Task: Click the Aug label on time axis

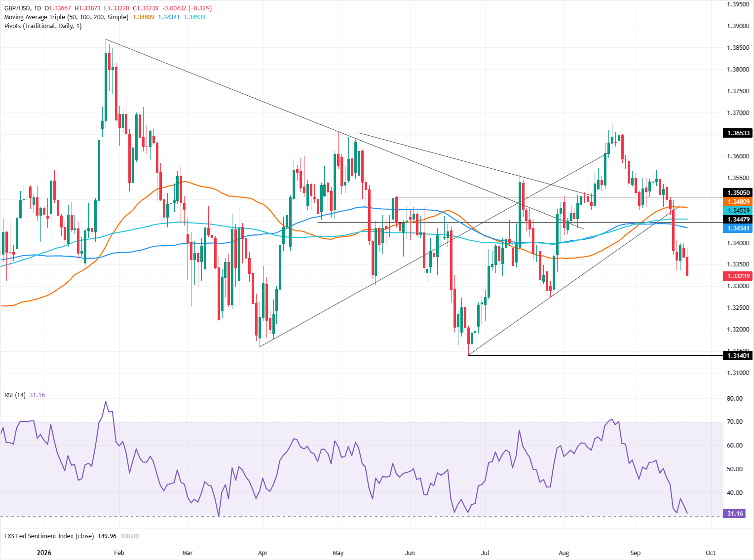Action: pos(564,553)
